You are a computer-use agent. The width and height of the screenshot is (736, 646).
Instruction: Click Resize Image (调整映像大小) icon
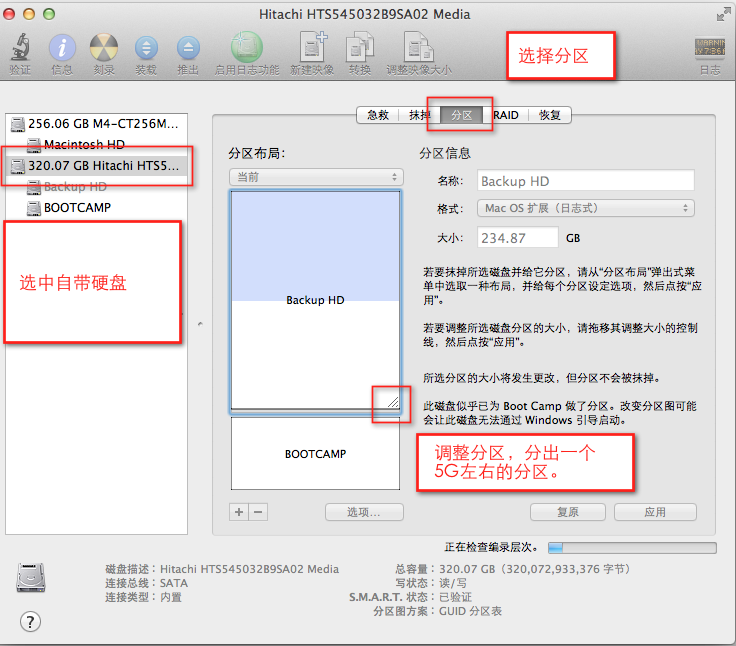click(x=419, y=47)
